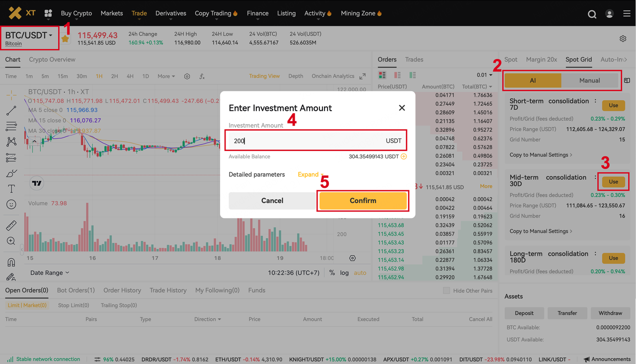Switch the grid mode to Manual

[589, 80]
